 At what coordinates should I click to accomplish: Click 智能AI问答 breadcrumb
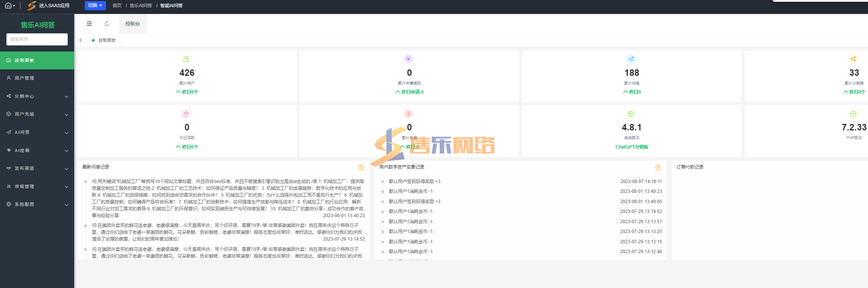tap(171, 6)
